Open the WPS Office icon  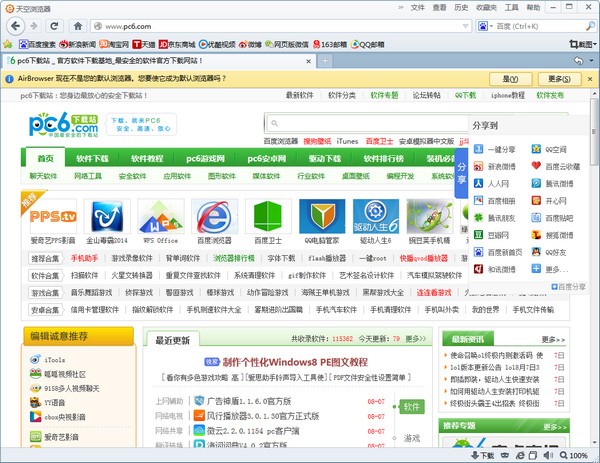point(159,214)
